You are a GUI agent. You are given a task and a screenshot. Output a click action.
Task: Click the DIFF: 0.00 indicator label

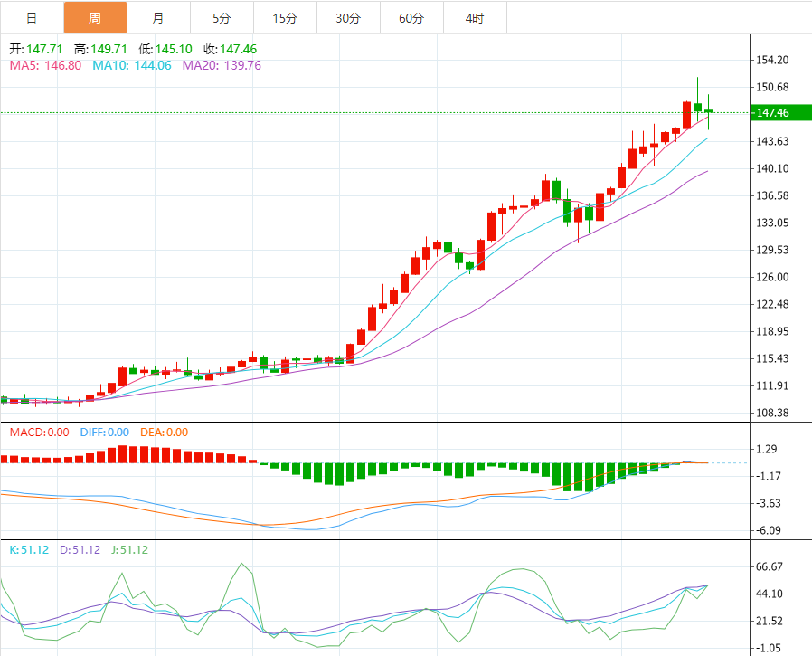pos(105,433)
